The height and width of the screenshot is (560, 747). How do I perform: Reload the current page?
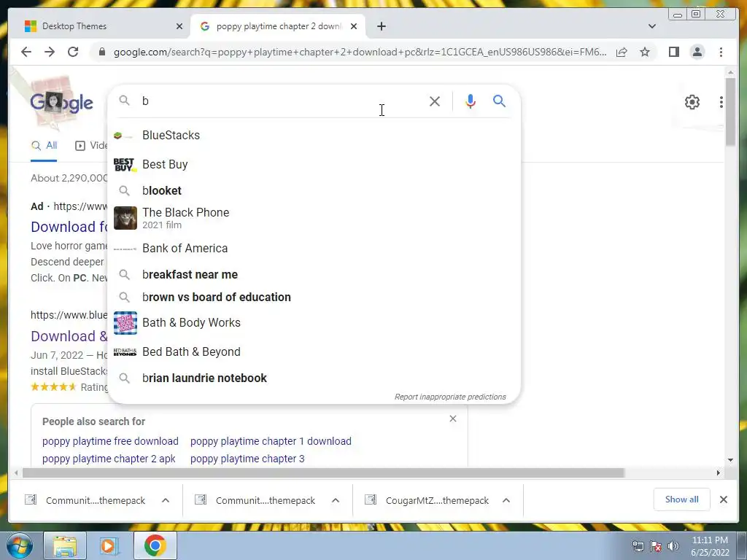tap(73, 52)
